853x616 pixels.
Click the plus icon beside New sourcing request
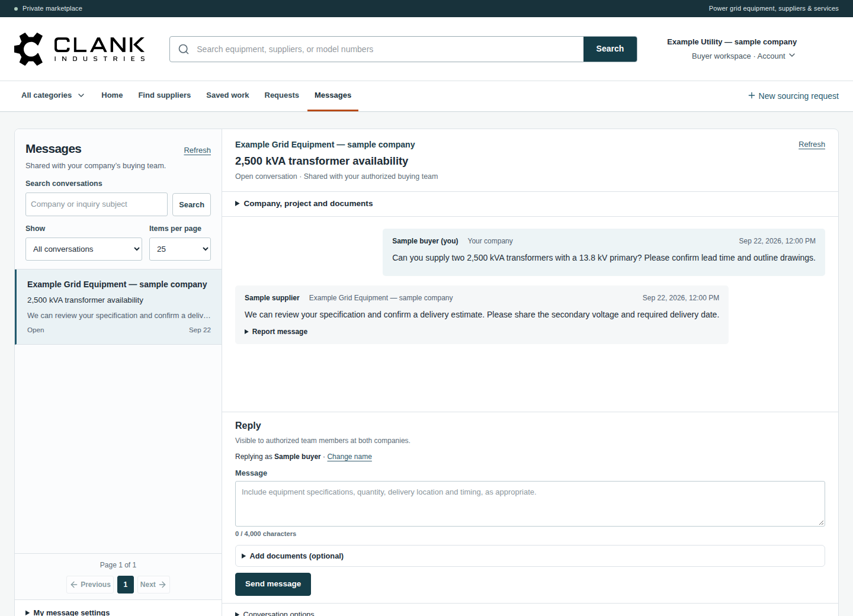[x=752, y=95]
